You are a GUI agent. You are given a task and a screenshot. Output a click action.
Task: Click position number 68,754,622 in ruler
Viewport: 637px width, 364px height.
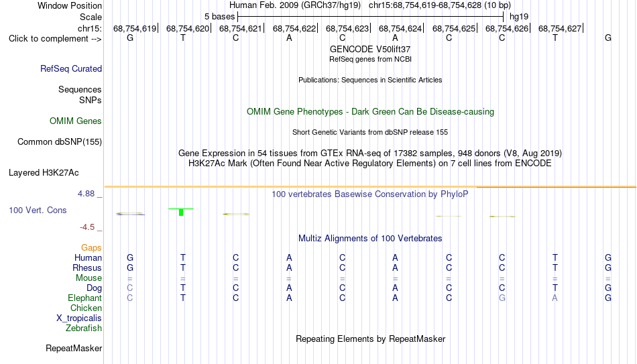(294, 28)
